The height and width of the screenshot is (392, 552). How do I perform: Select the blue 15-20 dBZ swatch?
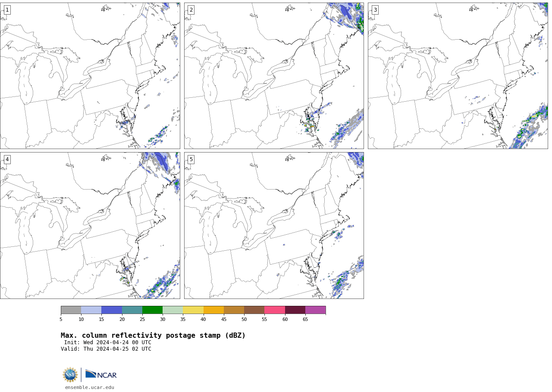[112, 310]
